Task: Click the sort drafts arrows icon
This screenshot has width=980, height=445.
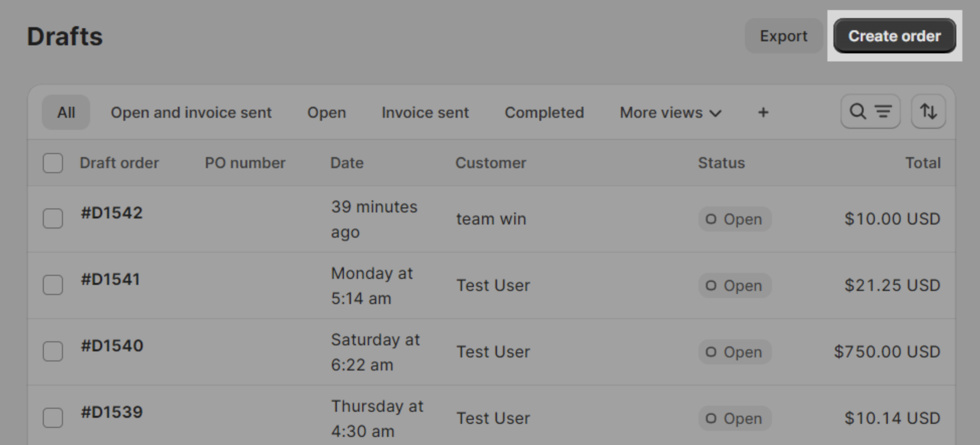Action: pyautogui.click(x=928, y=111)
